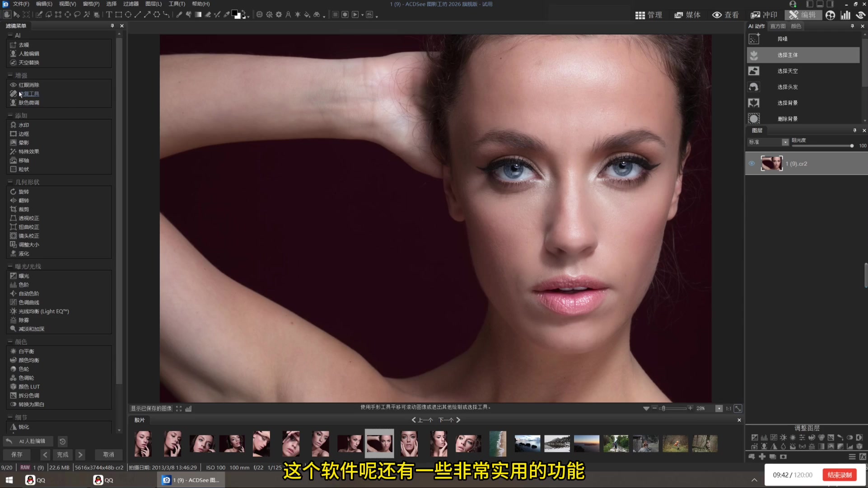Viewport: 868px width, 488px height.
Task: Click the fx effects icon in 调整图层 panel
Action: [x=863, y=456]
